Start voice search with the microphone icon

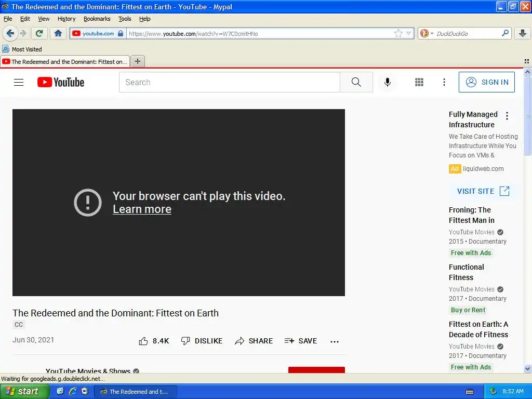[388, 82]
